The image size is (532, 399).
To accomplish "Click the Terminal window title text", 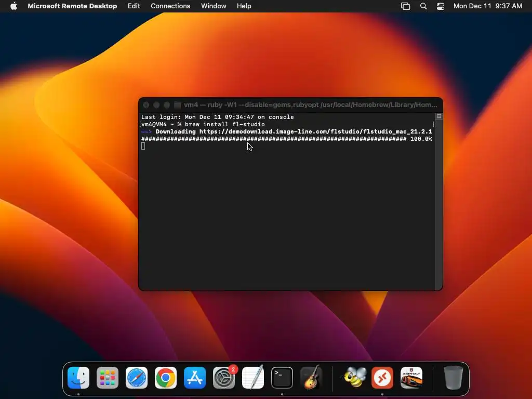I will [x=311, y=105].
